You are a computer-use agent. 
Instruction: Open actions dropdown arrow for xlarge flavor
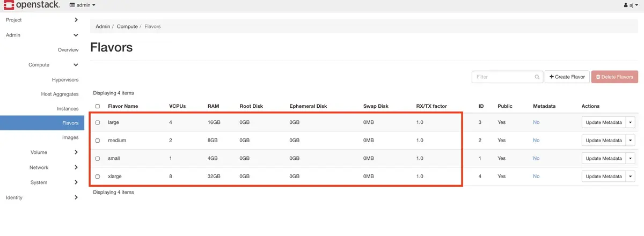[630, 176]
